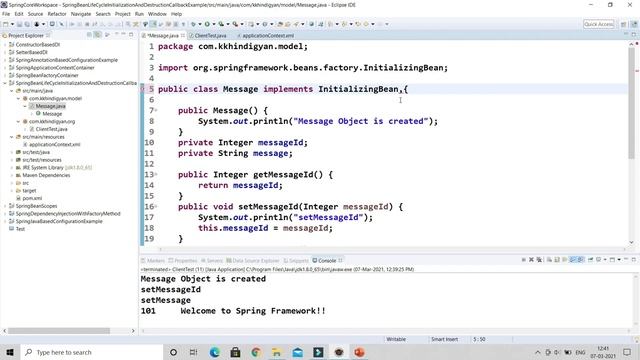This screenshot has width=640, height=360.
Task: Open the Run launch dropdown arrow
Action: (x=213, y=24)
